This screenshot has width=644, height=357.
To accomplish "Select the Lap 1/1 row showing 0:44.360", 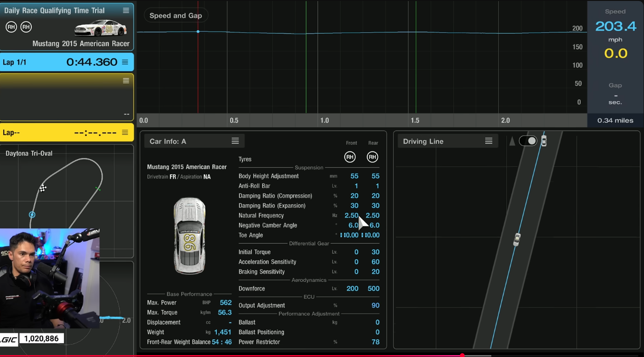I will (67, 62).
